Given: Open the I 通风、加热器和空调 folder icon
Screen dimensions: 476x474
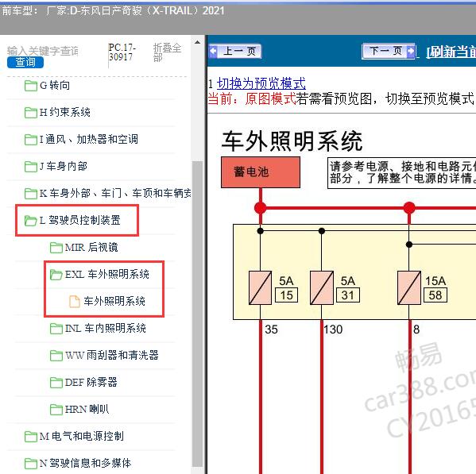Looking at the screenshot, I should (31, 140).
